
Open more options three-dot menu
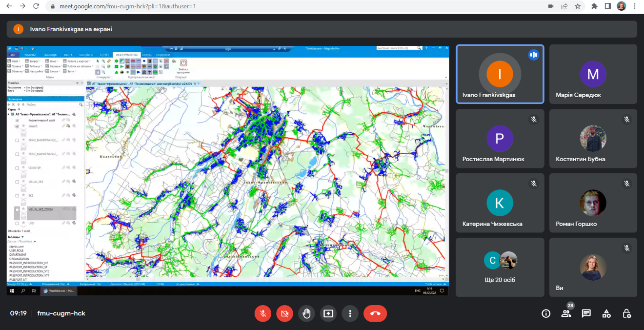coord(350,313)
